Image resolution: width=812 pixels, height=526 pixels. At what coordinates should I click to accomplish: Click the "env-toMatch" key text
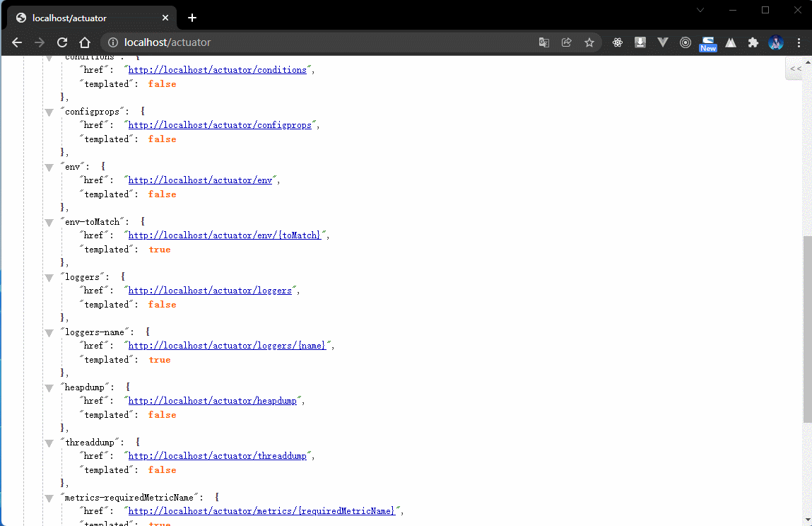tap(92, 222)
